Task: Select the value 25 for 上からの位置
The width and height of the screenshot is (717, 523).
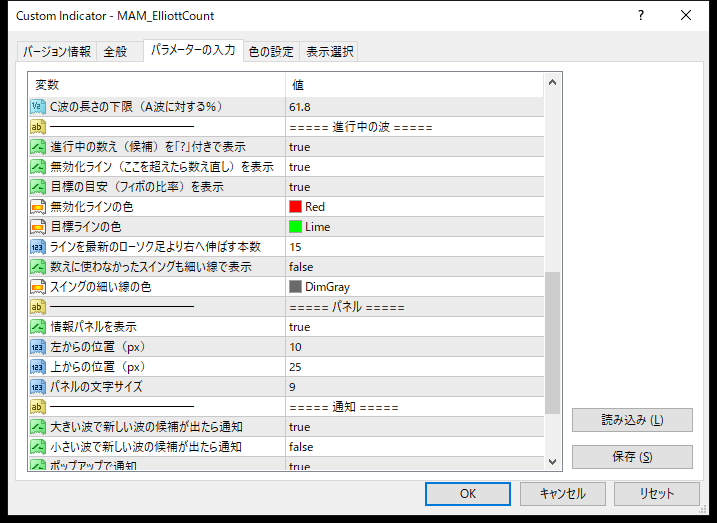Action: (x=295, y=367)
